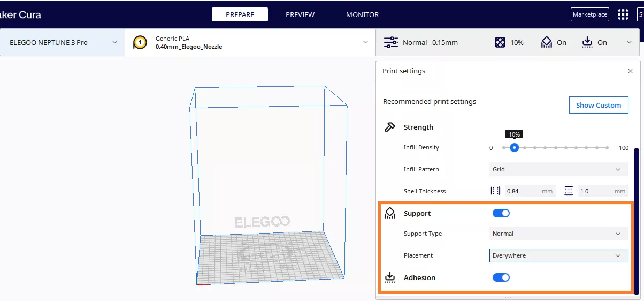The height and width of the screenshot is (301, 644).
Task: Click the Infill Density slider handle
Action: (x=514, y=147)
